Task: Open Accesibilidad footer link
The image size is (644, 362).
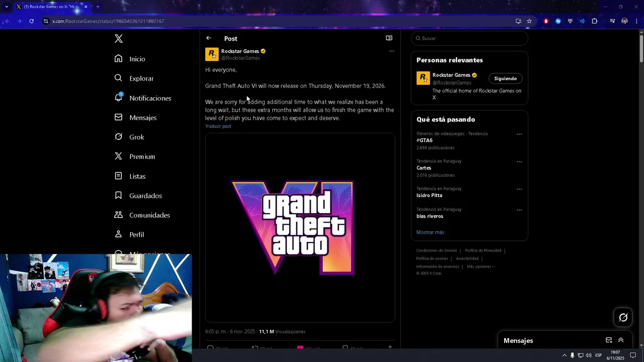Action: 467,258
